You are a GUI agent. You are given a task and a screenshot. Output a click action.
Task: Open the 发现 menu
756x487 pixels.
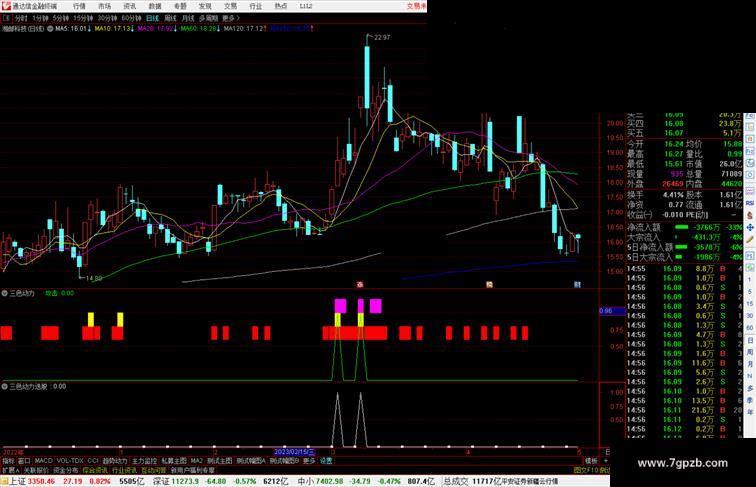(x=205, y=6)
